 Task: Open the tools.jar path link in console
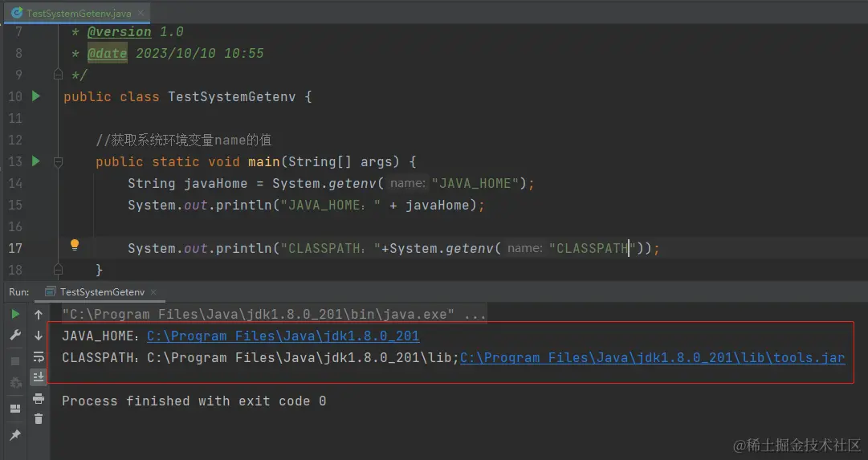[x=652, y=357]
